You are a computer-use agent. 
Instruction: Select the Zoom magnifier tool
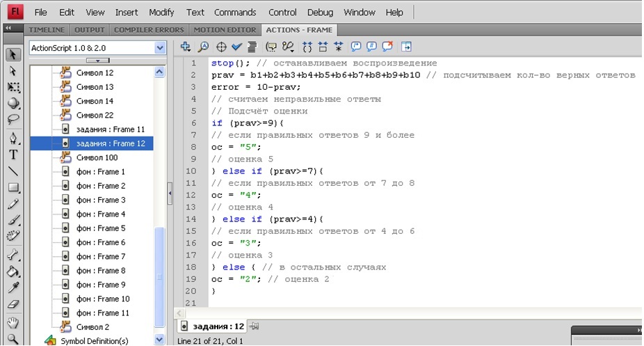[13, 339]
